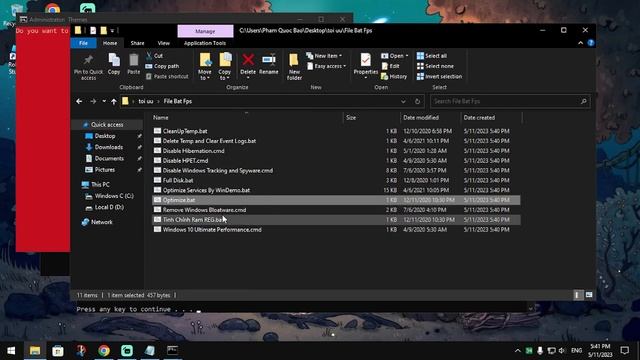
Task: Go up one folder level
Action: tap(114, 101)
